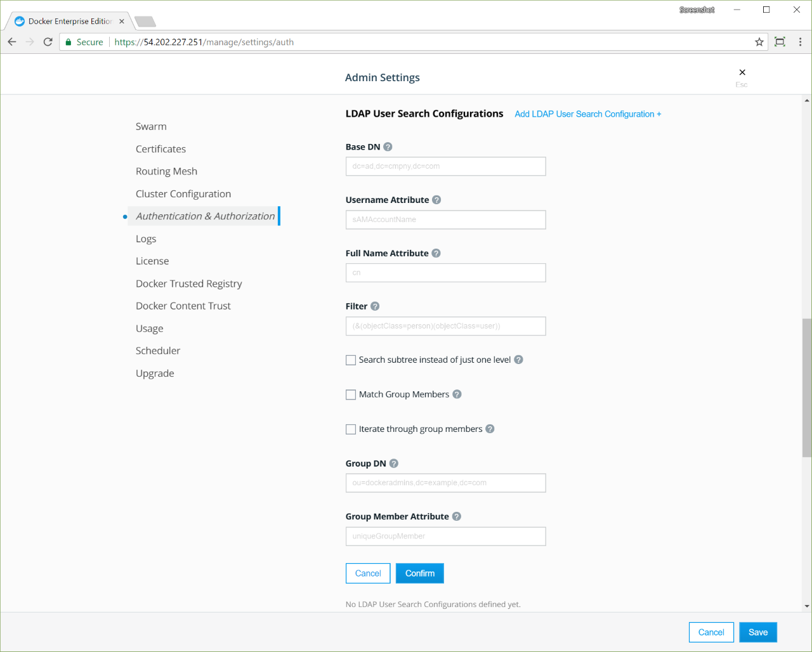Viewport: 812px width, 652px height.
Task: Close Admin Settings with the X icon
Action: tap(742, 72)
